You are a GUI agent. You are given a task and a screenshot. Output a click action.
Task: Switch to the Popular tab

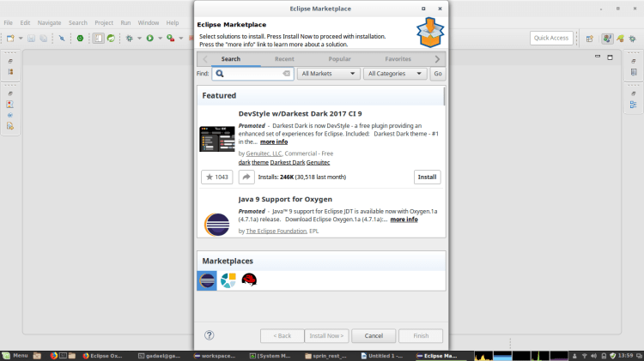[x=339, y=59]
